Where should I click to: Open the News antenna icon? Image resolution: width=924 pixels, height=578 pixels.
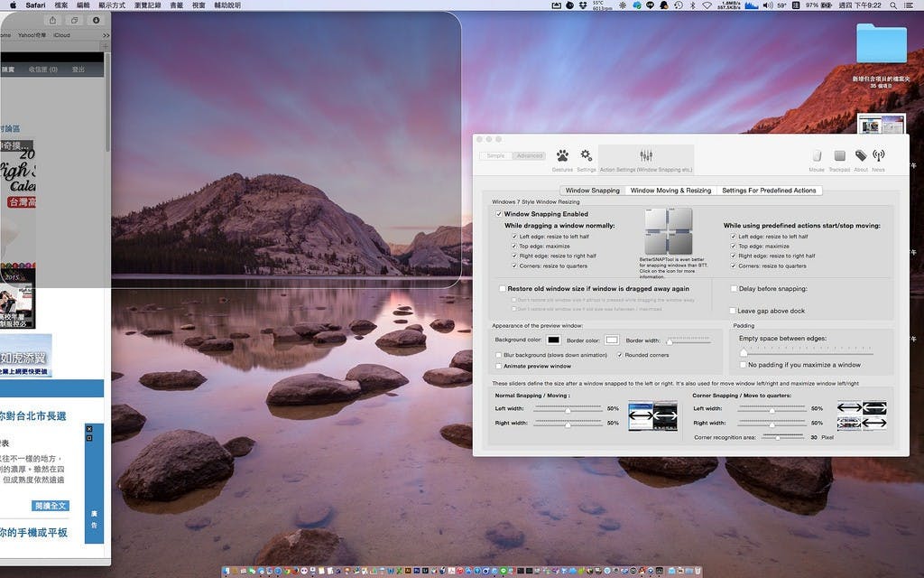(x=879, y=155)
